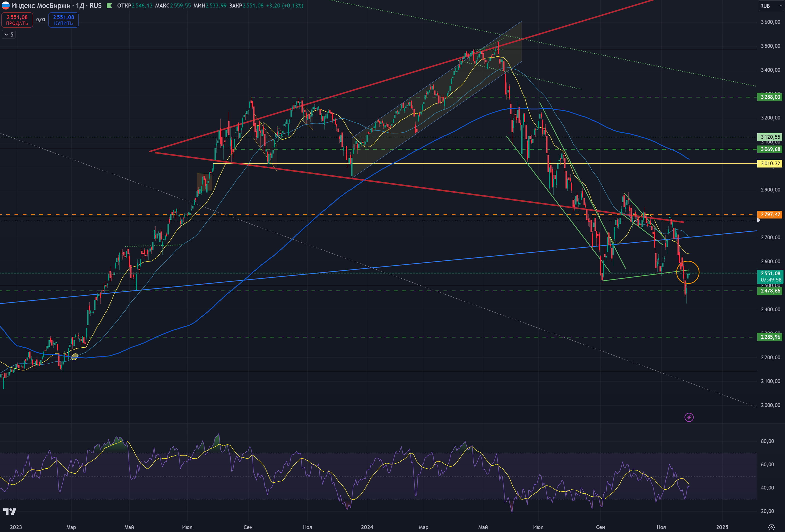Click the spread value 0,00
Image resolution: width=785 pixels, height=532 pixels.
click(40, 19)
